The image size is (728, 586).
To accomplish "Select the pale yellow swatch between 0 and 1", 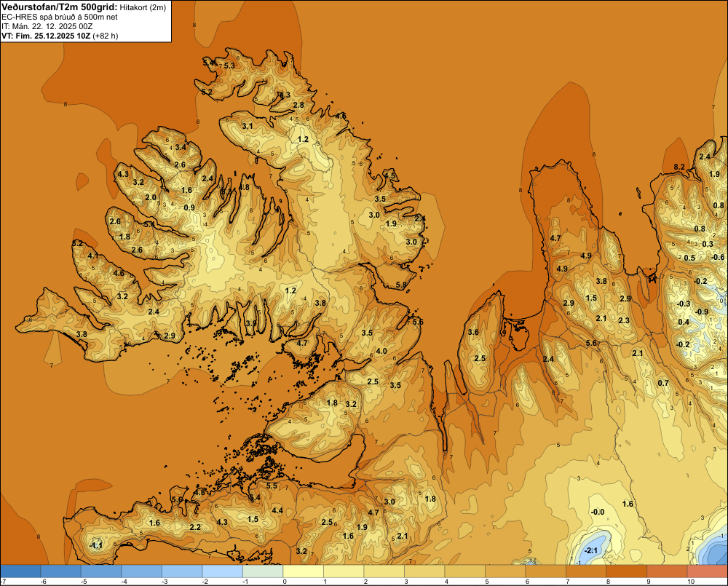I will point(303,571).
